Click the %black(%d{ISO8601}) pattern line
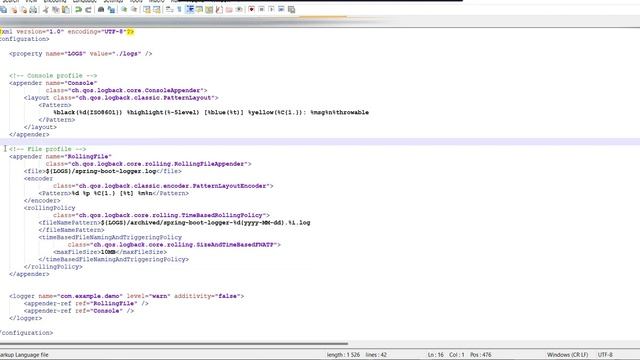640x360 pixels. pyautogui.click(x=211, y=112)
